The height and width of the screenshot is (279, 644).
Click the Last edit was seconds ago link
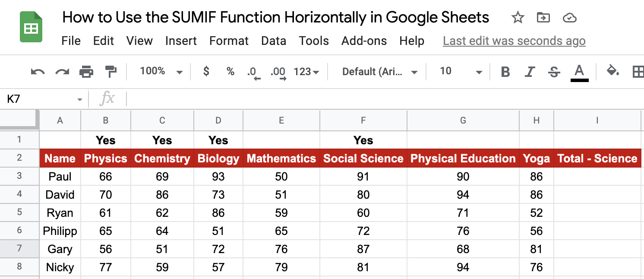pos(514,41)
